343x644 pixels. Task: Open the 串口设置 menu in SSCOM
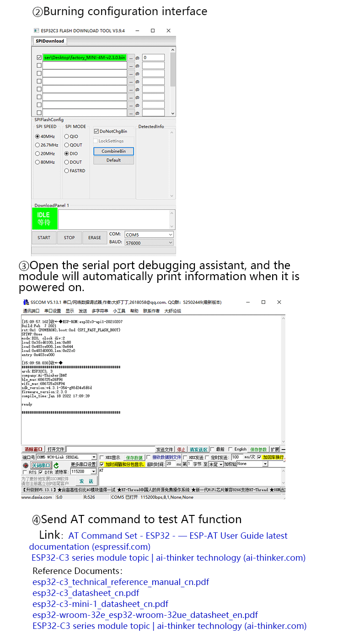[x=53, y=311]
